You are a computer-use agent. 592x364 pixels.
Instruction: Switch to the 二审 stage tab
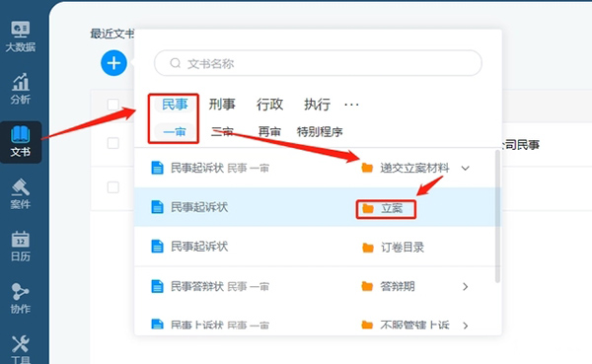point(222,132)
